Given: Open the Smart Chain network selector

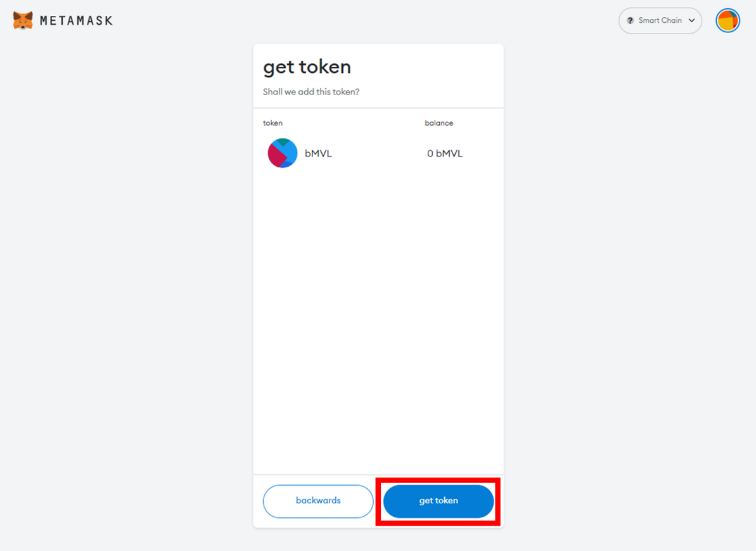Looking at the screenshot, I should (x=660, y=21).
